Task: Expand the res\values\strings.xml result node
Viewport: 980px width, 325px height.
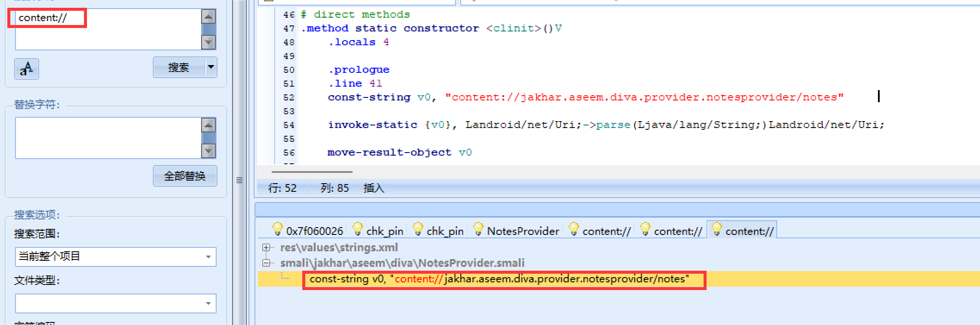Action: click(x=266, y=247)
